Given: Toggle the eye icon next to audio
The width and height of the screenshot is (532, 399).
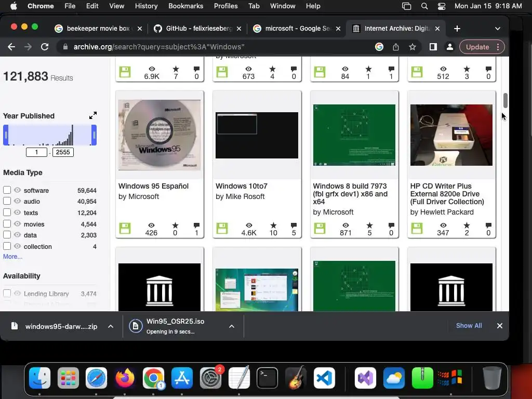Looking at the screenshot, I should (x=17, y=201).
